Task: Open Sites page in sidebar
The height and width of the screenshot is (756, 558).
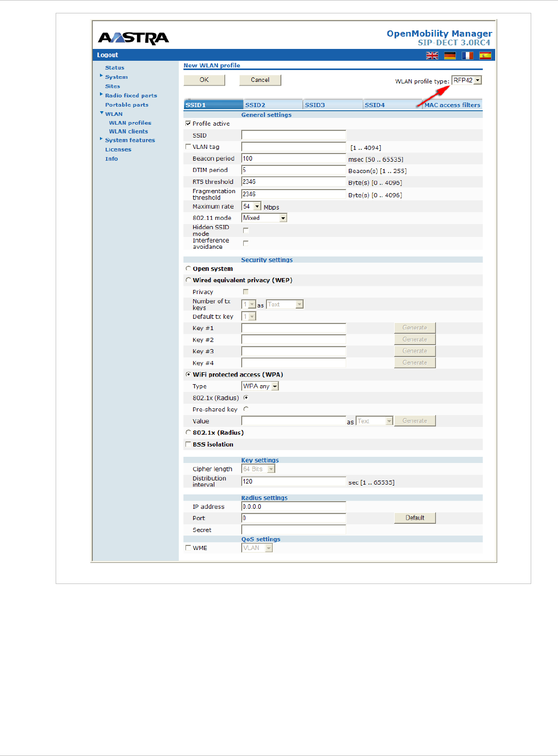Action: 112,87
